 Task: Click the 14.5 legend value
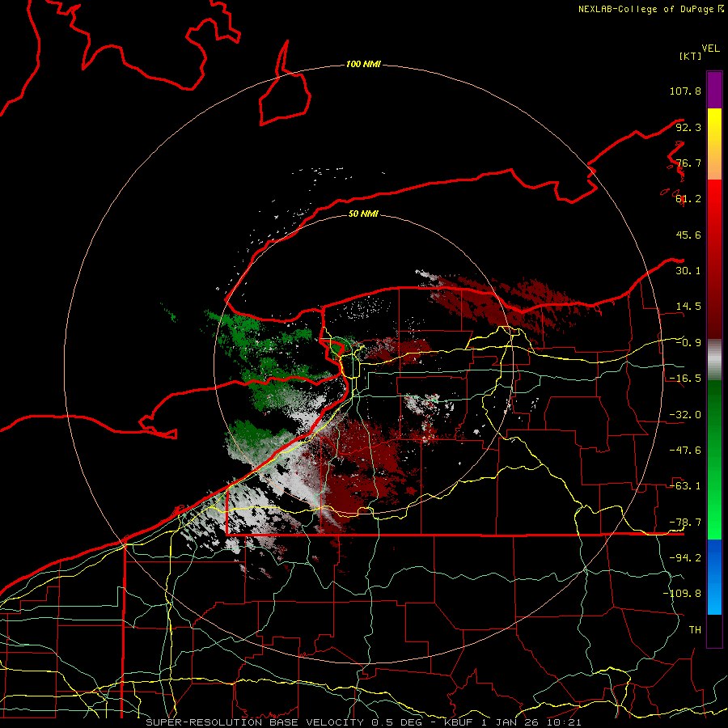[x=688, y=307]
